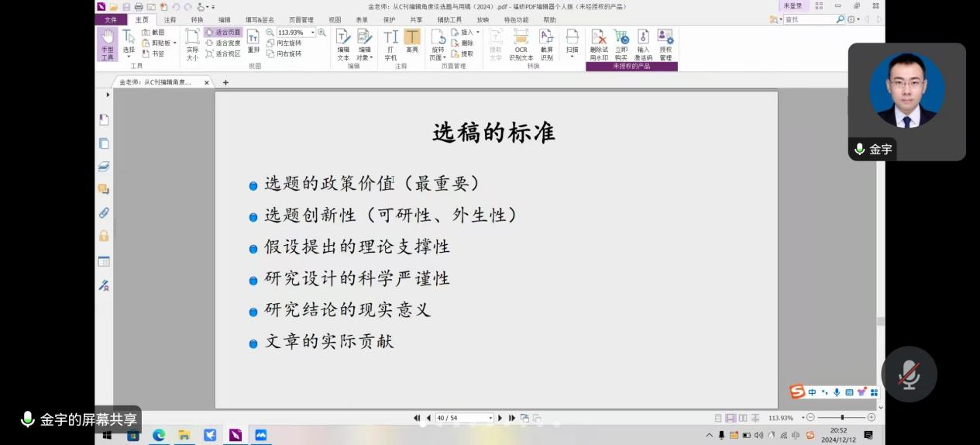Select the Hand tool in the ribbon
This screenshot has height=445, width=980.
pos(107,44)
